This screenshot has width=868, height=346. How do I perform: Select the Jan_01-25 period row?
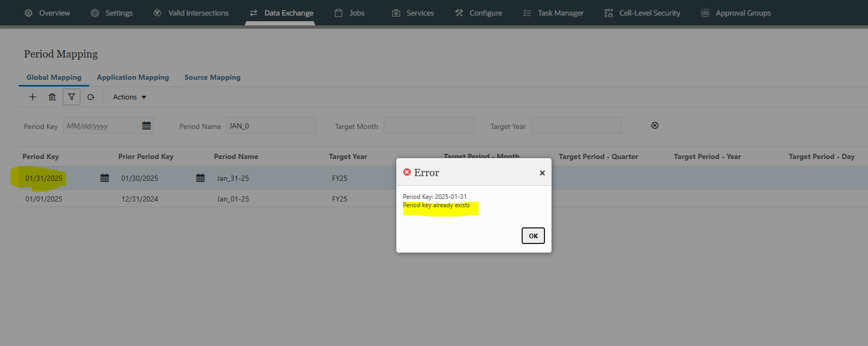click(x=233, y=199)
